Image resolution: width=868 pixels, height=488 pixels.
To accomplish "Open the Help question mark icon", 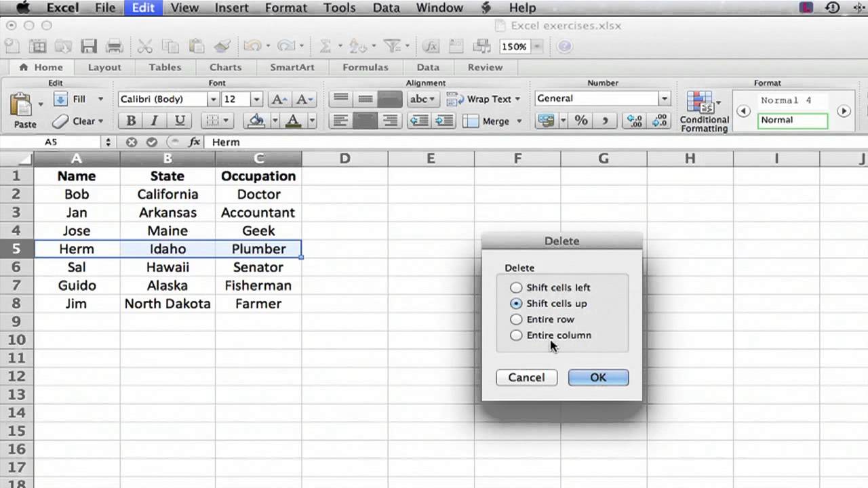I will point(565,46).
